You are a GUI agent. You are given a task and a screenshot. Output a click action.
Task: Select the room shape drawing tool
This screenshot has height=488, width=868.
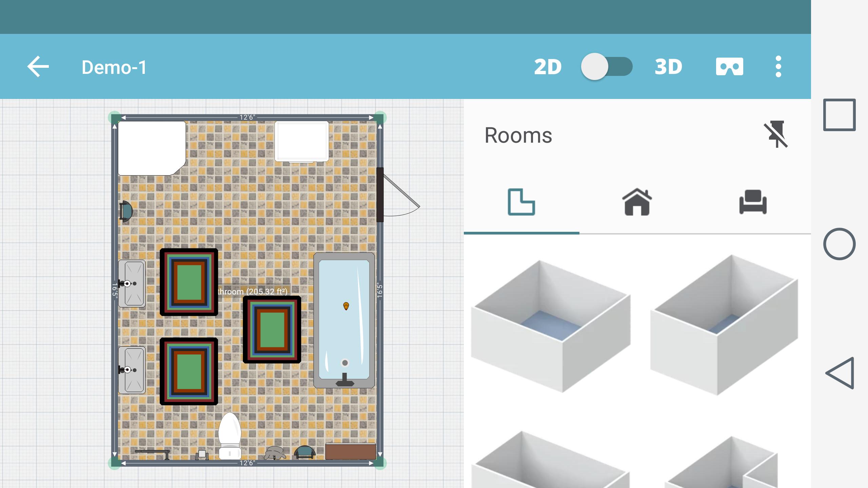pyautogui.click(x=521, y=201)
